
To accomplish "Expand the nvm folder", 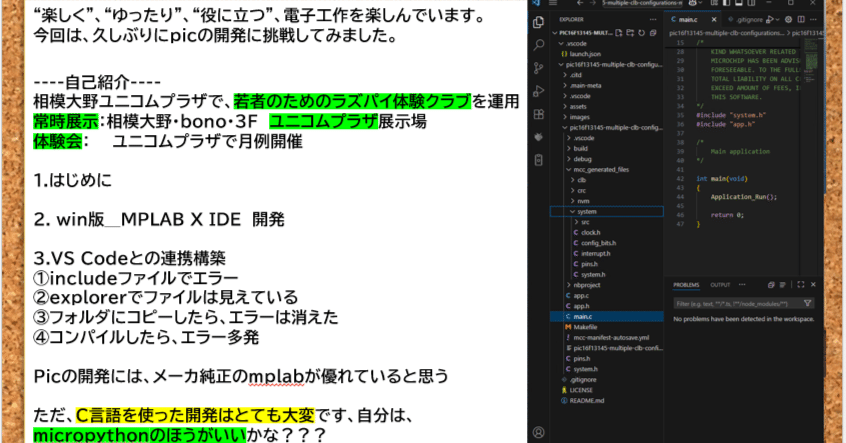I will [x=606, y=201].
